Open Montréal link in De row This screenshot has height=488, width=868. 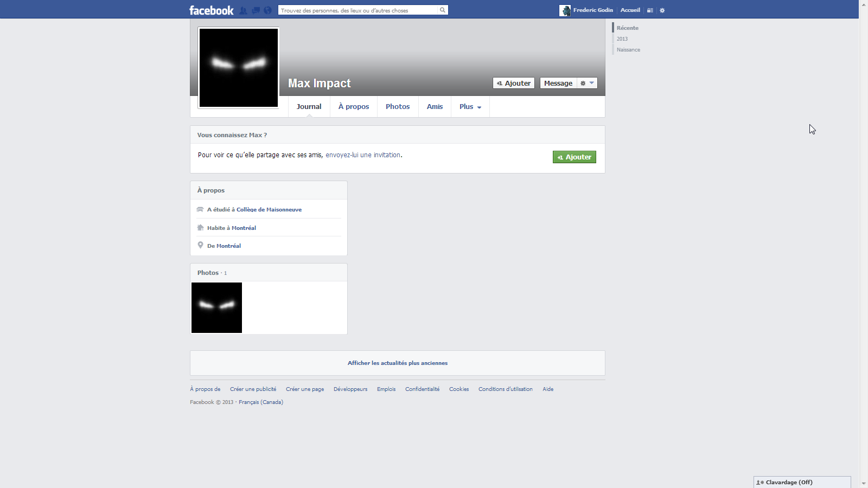coord(228,246)
